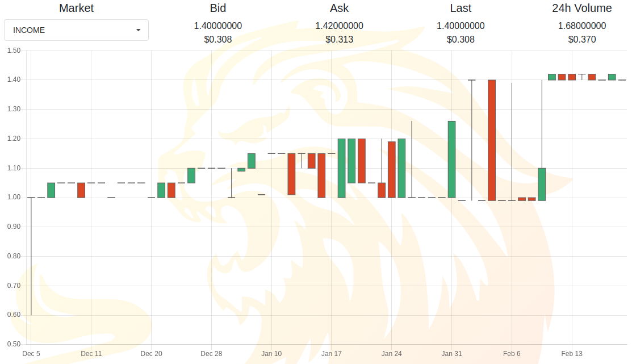Click the $0.313 price under Ask
Screen dimensions: 632x364
click(340, 40)
